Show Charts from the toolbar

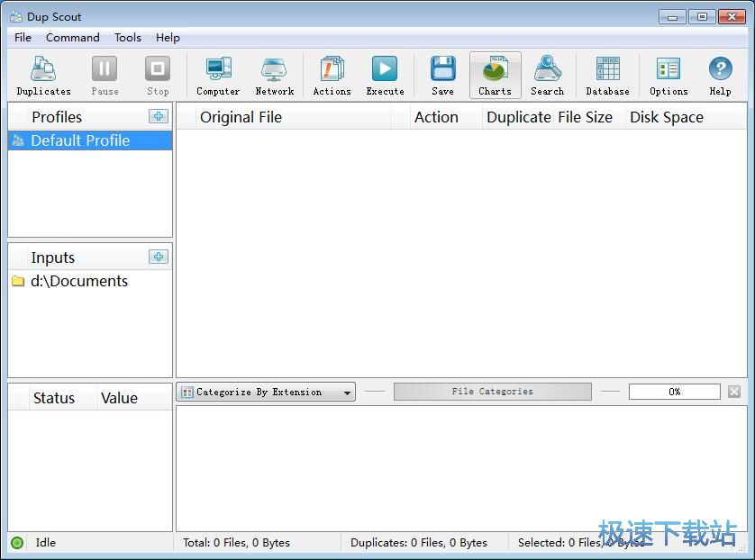(x=495, y=76)
